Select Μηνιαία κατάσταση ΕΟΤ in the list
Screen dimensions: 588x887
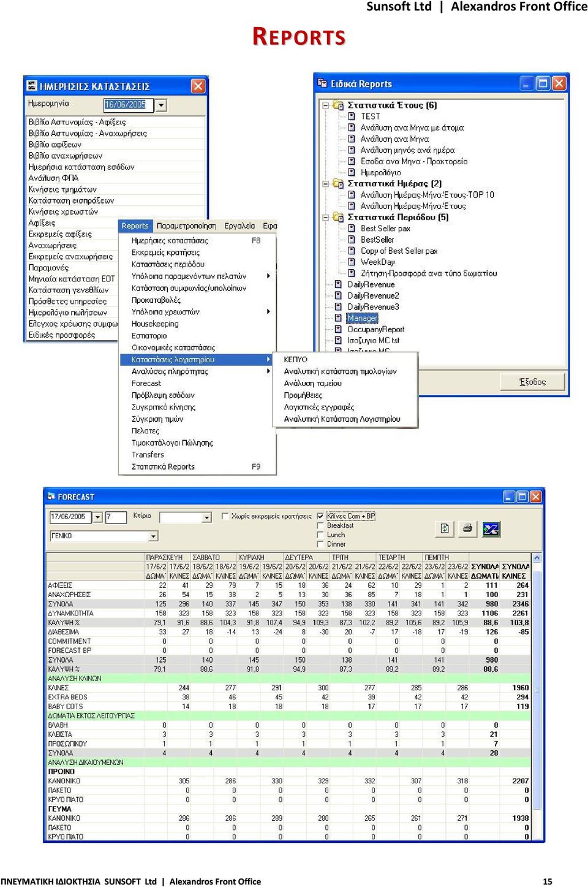pos(72,279)
